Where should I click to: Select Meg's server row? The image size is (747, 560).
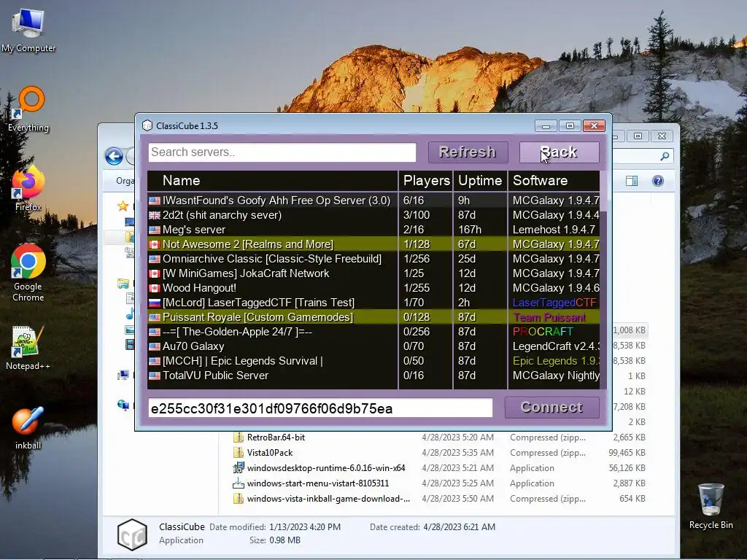(x=373, y=230)
